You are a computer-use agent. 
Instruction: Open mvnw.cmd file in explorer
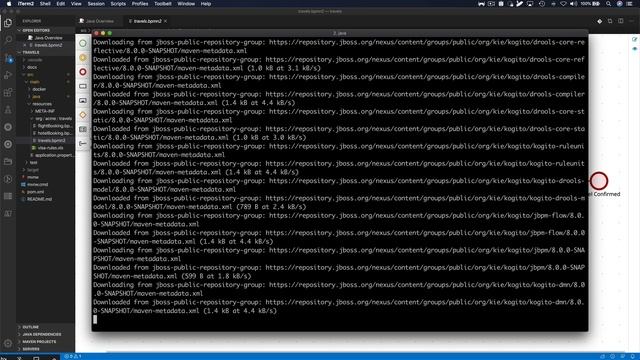(x=45, y=184)
